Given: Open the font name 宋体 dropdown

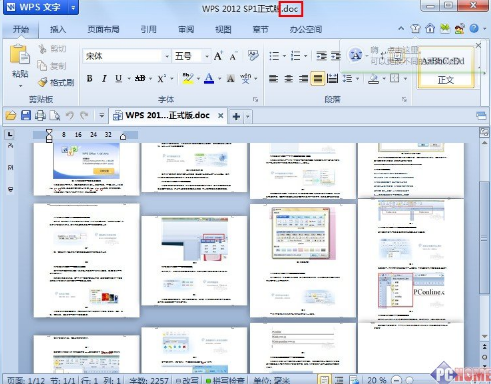Looking at the screenshot, I should (x=167, y=56).
